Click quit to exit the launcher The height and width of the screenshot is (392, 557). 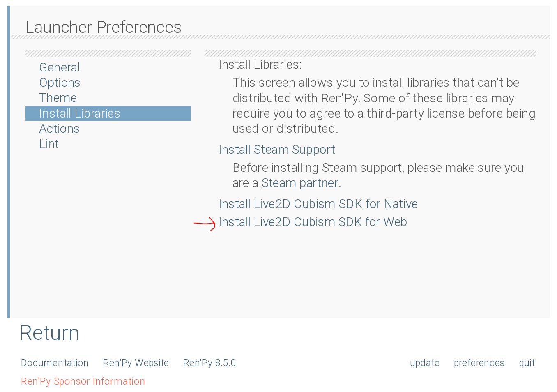click(x=527, y=363)
